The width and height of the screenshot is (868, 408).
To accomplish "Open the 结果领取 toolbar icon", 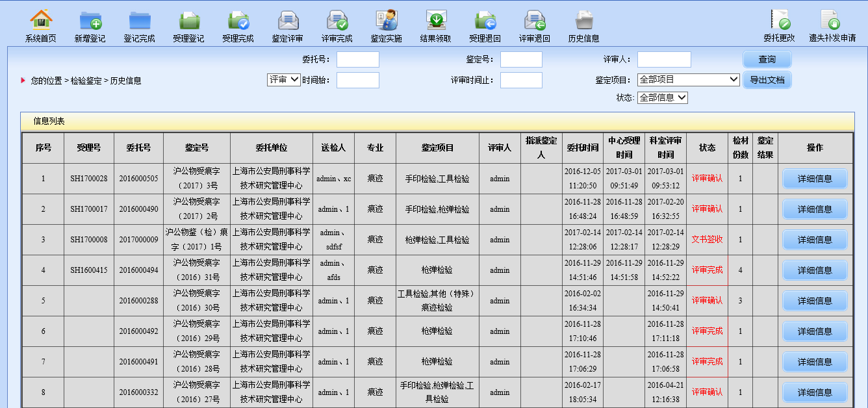I will pyautogui.click(x=436, y=26).
